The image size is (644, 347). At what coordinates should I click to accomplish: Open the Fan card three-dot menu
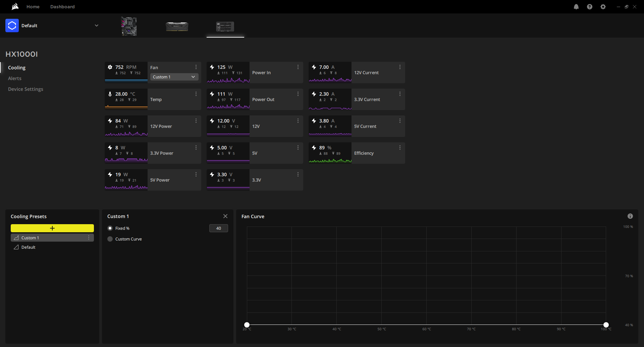click(196, 67)
